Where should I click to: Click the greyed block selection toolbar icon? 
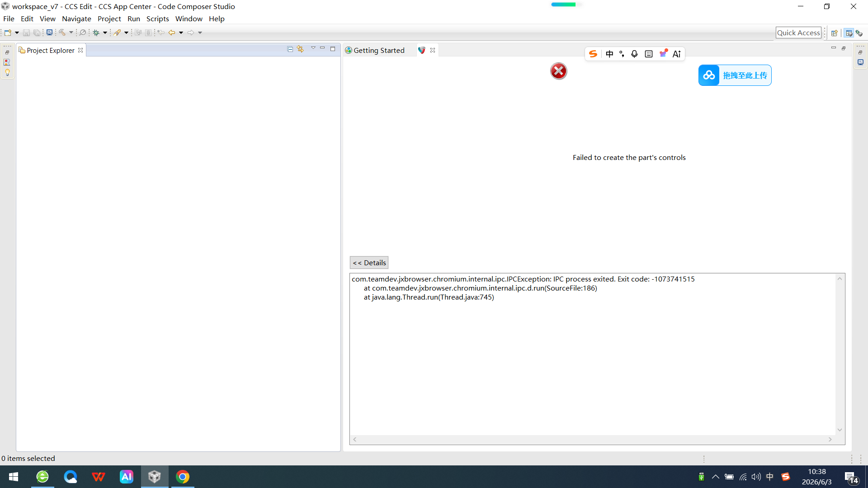point(148,33)
